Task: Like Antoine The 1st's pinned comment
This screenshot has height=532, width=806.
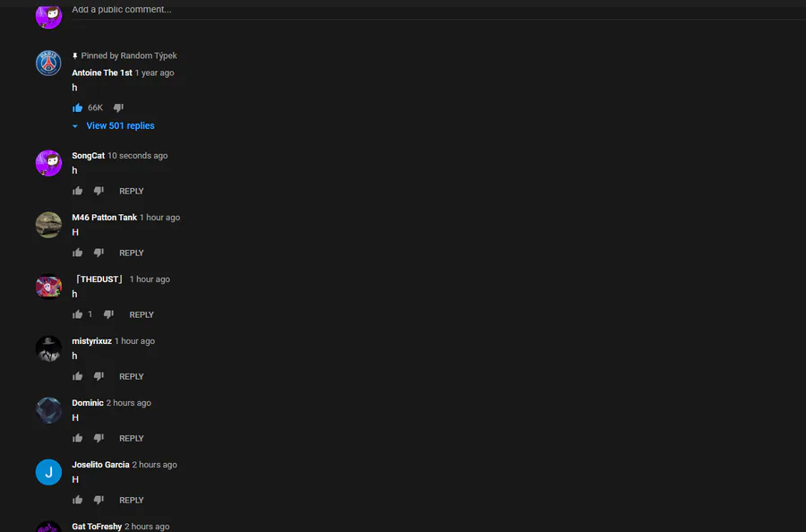Action: point(78,108)
